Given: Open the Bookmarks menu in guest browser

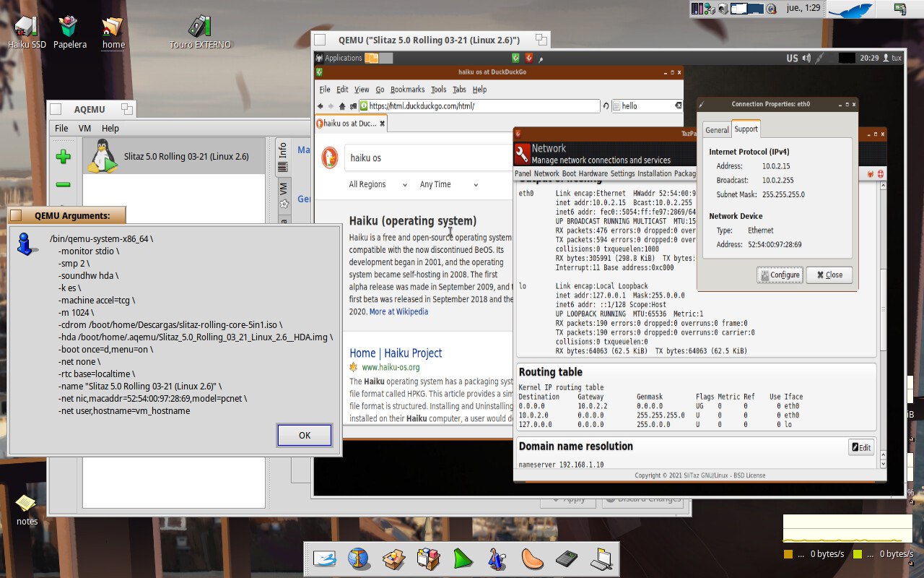Looking at the screenshot, I should tap(407, 90).
